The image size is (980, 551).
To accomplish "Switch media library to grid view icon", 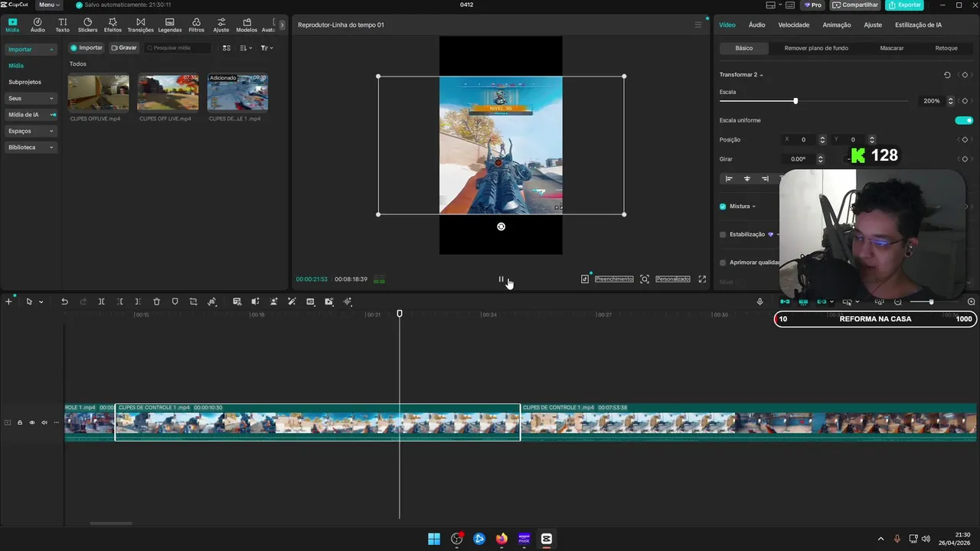I will click(x=227, y=47).
